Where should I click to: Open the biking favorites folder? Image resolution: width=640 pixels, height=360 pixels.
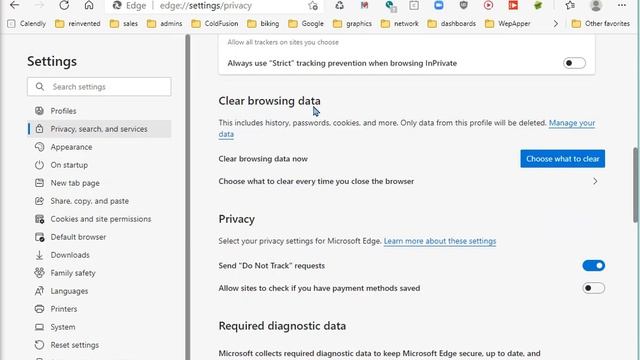point(264,24)
